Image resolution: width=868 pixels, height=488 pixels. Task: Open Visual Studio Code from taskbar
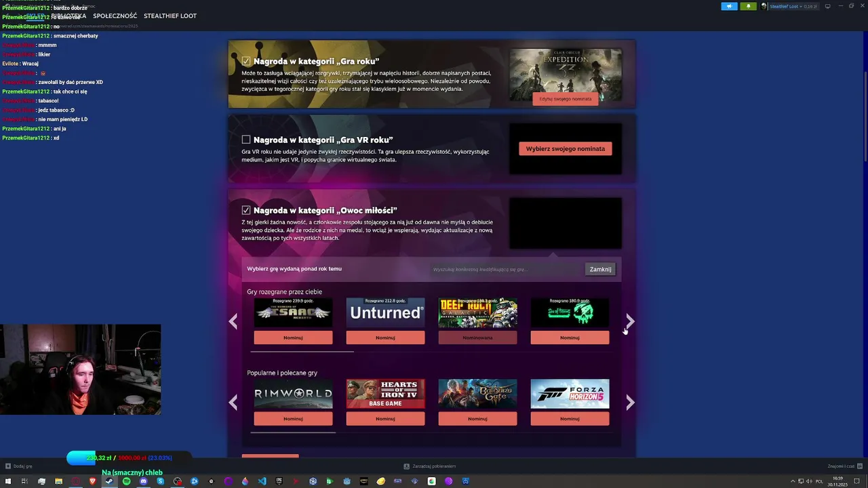click(262, 481)
